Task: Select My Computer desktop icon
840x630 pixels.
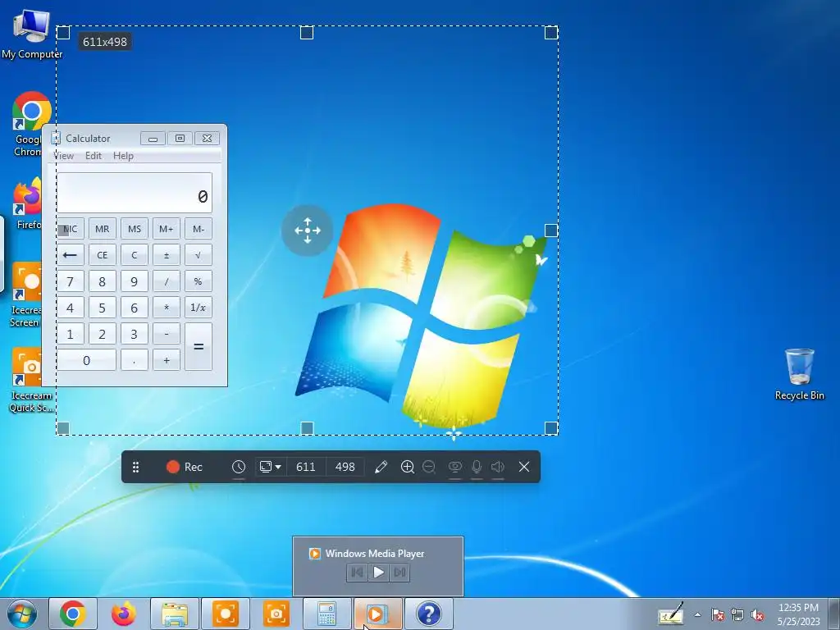Action: pos(32,34)
